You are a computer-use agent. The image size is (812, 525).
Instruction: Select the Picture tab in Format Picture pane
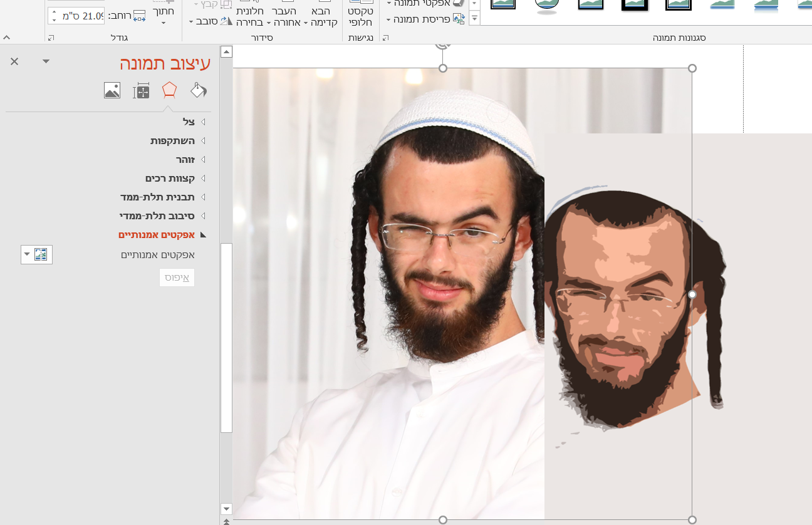pyautogui.click(x=112, y=90)
